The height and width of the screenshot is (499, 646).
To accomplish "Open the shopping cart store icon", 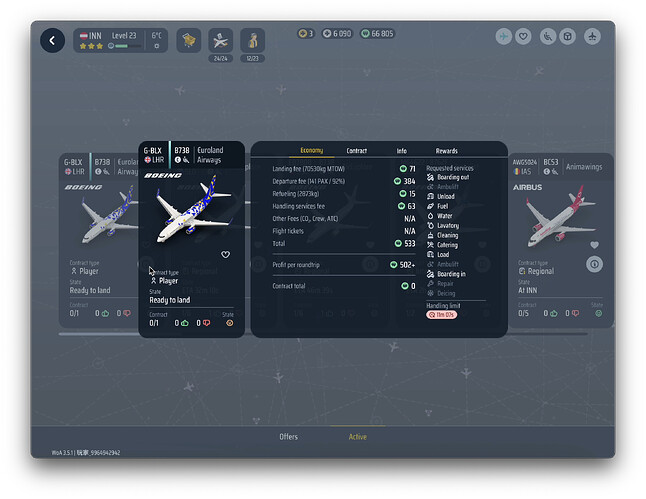I will (189, 40).
